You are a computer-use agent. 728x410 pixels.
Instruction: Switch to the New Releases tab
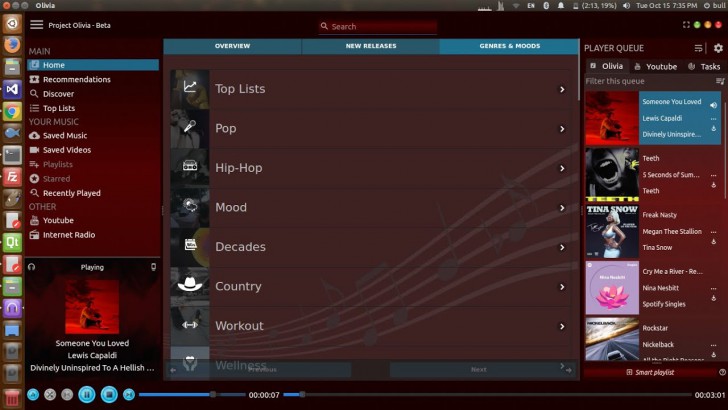pyautogui.click(x=371, y=46)
